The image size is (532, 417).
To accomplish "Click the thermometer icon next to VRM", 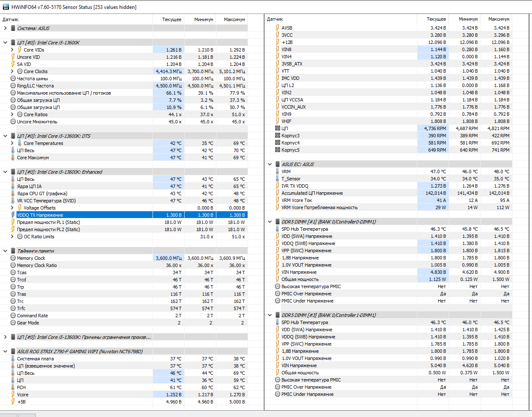I will tap(278, 172).
